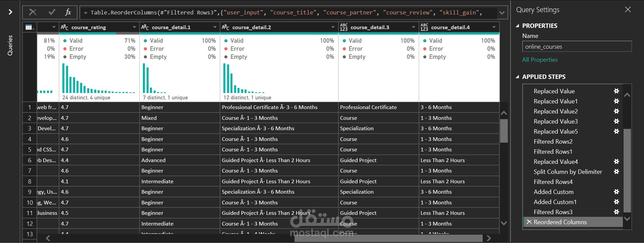Image resolution: width=644 pixels, height=243 pixels.
Task: Click data grid vertical scroll down arrow
Action: [504, 223]
